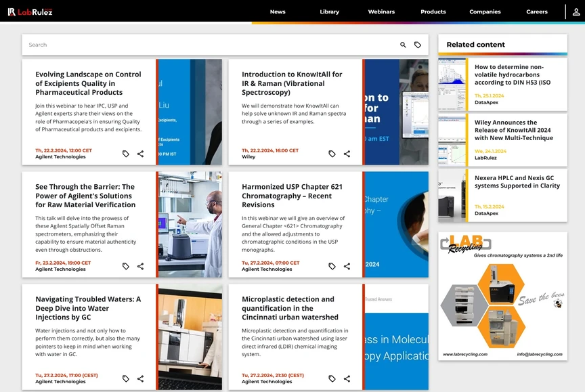This screenshot has width=585, height=392.
Task: Open the Products menu
Action: pos(433,12)
